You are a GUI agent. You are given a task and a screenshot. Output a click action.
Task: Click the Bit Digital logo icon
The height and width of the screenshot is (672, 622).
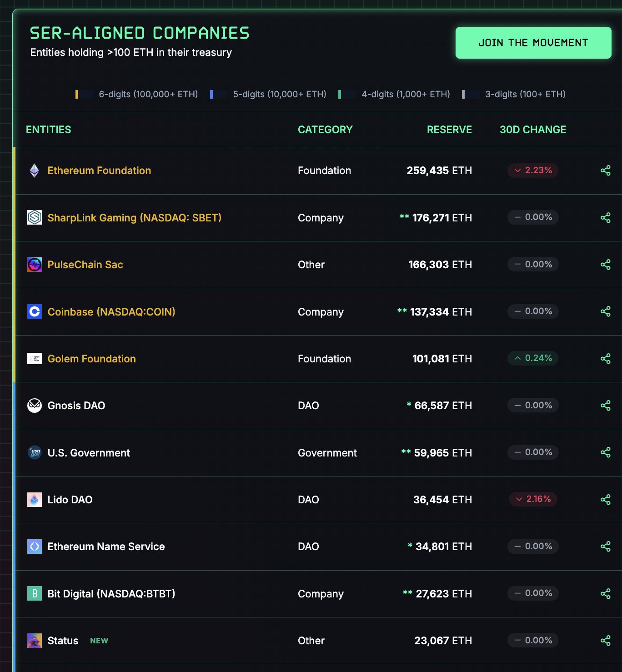point(35,593)
